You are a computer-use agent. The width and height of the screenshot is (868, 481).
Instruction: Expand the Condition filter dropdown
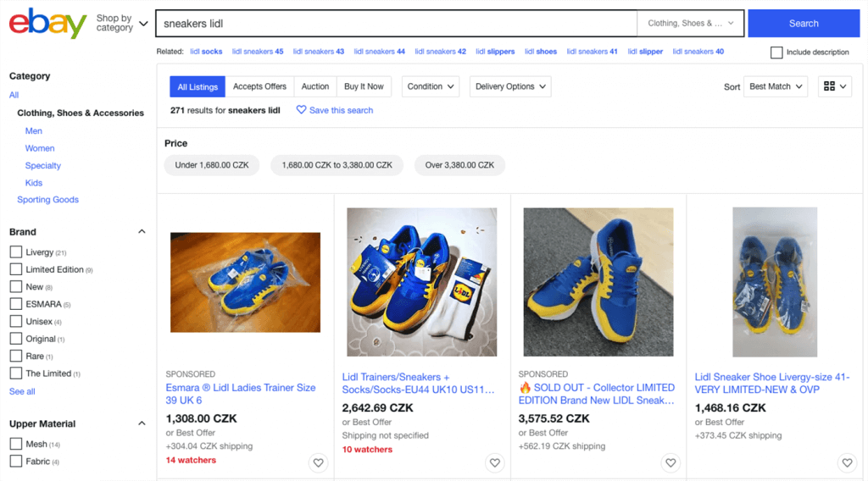pos(431,86)
